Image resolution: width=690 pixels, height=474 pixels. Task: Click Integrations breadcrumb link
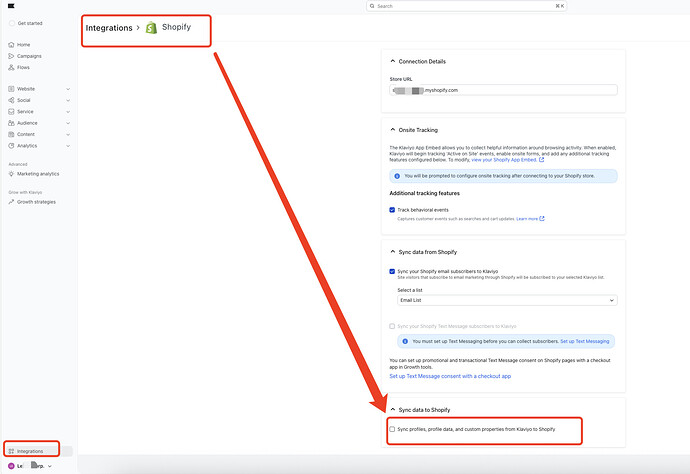coord(109,28)
